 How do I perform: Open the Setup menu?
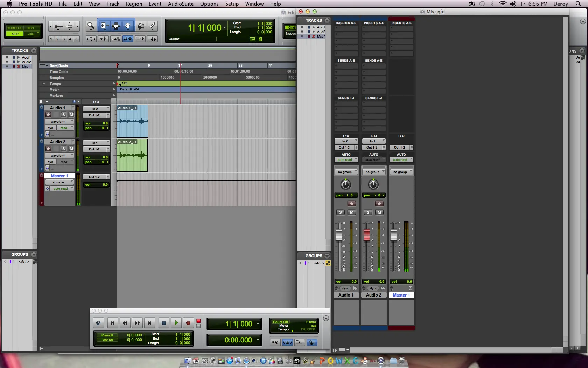[232, 4]
